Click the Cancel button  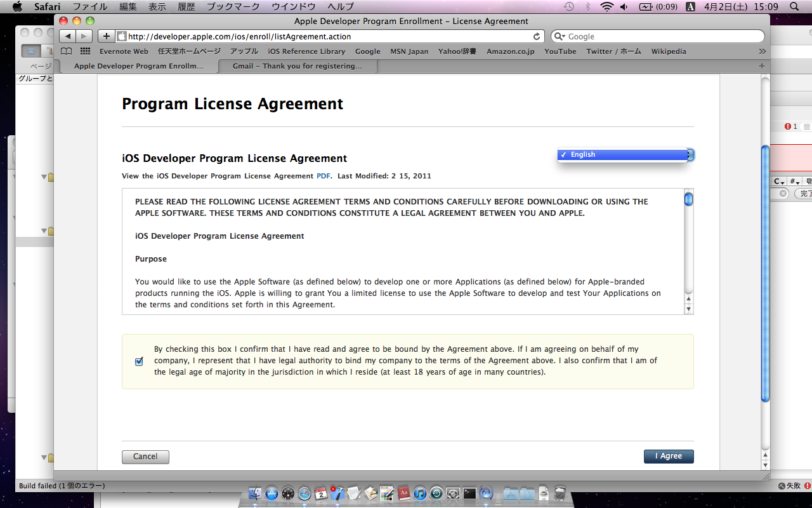click(145, 457)
